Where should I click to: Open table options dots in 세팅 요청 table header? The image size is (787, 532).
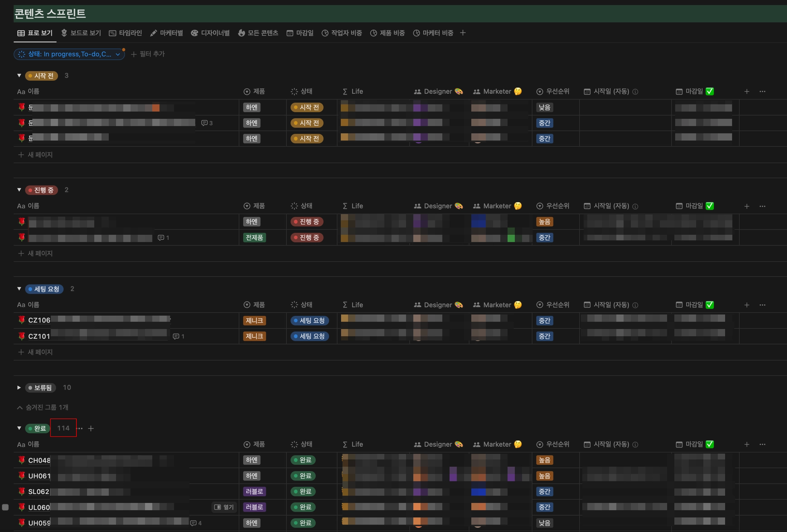(762, 305)
